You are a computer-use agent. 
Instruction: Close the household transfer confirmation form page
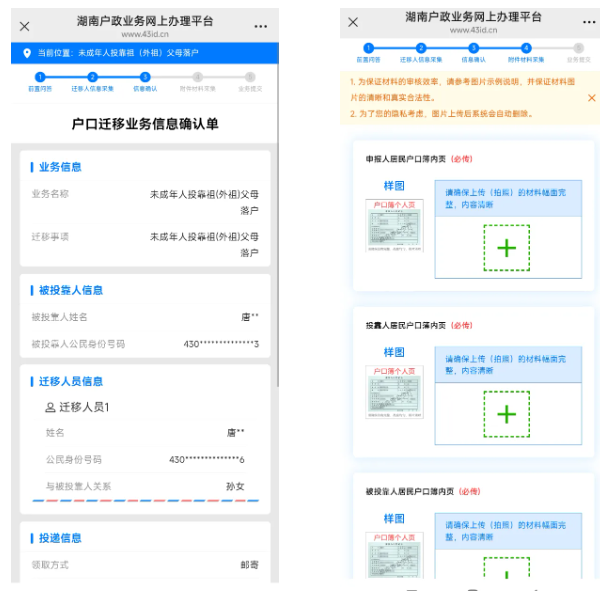(25, 26)
